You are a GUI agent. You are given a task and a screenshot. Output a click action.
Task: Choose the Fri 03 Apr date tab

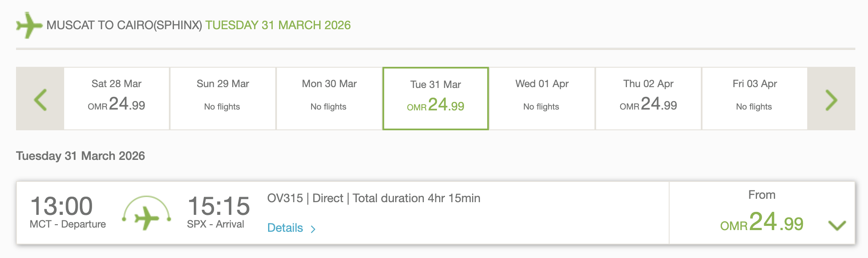click(755, 98)
